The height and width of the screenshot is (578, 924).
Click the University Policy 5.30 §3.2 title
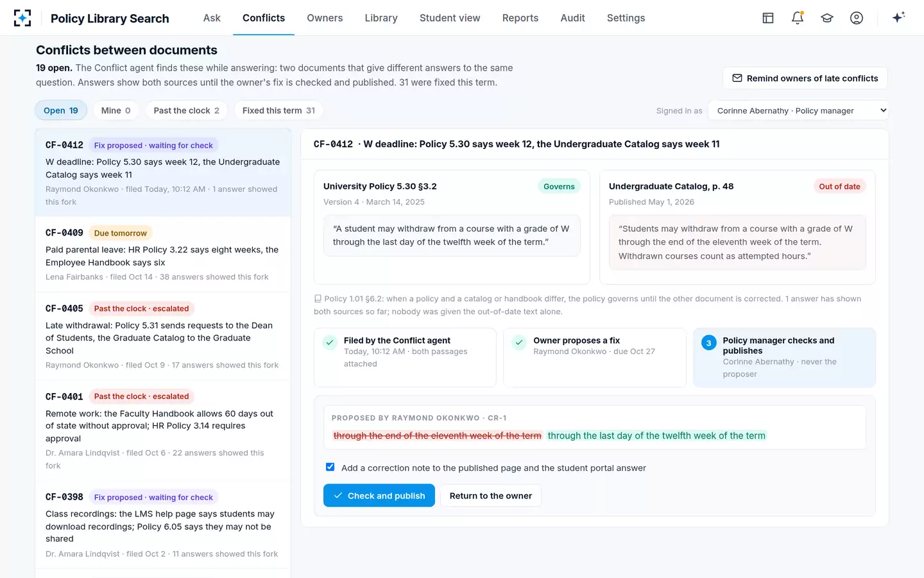(380, 186)
